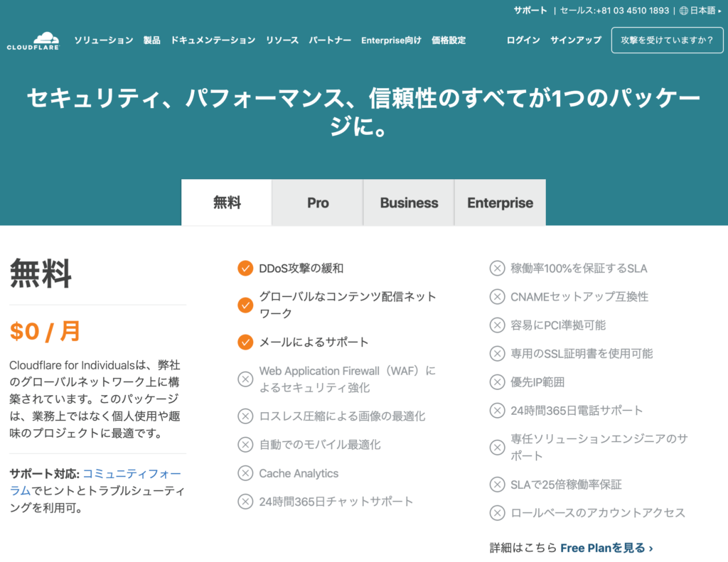
Task: Click the main hero headline text
Action: pos(363,112)
